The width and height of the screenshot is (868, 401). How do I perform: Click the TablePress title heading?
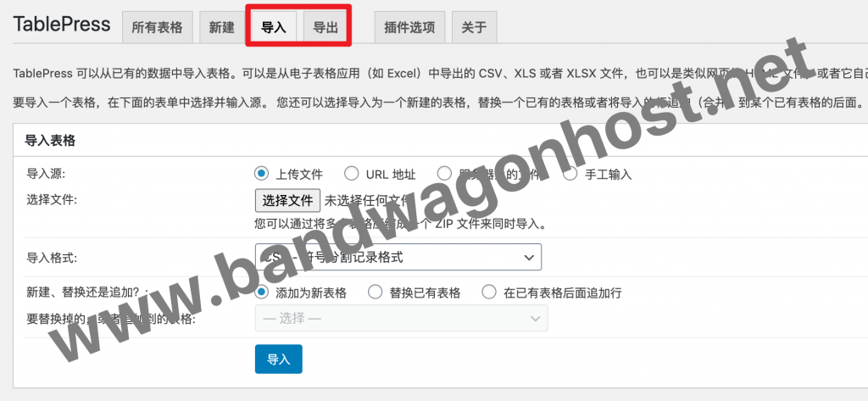coord(61,25)
